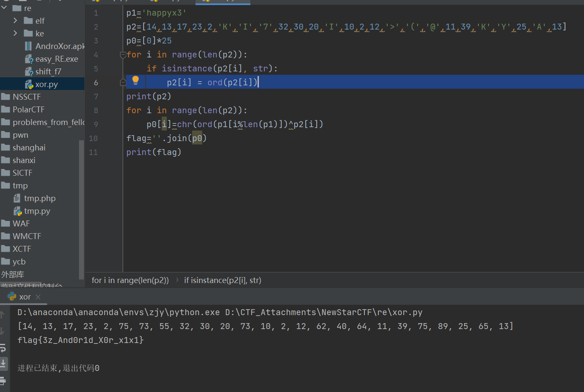
Task: Click the easy_RE.exe unknown file icon
Action: tap(29, 59)
